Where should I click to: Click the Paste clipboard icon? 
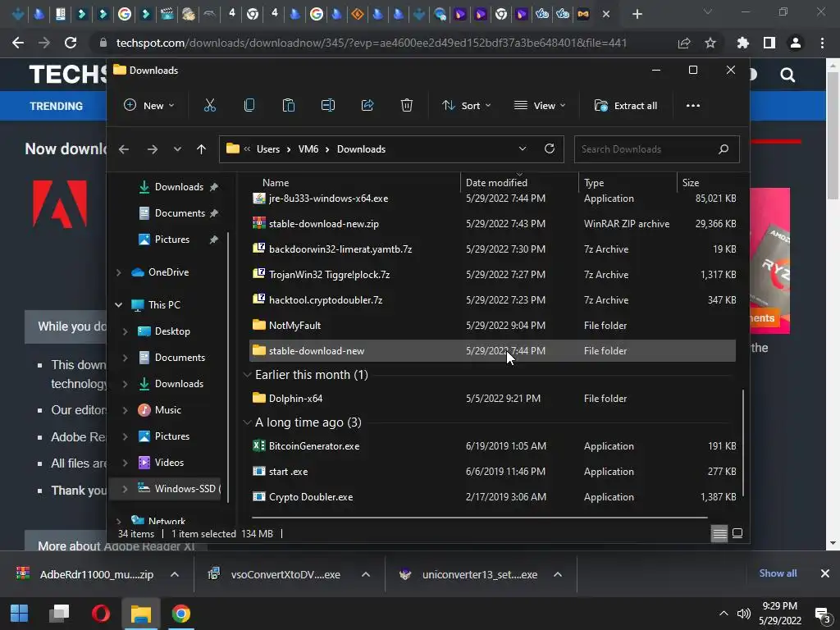289,105
